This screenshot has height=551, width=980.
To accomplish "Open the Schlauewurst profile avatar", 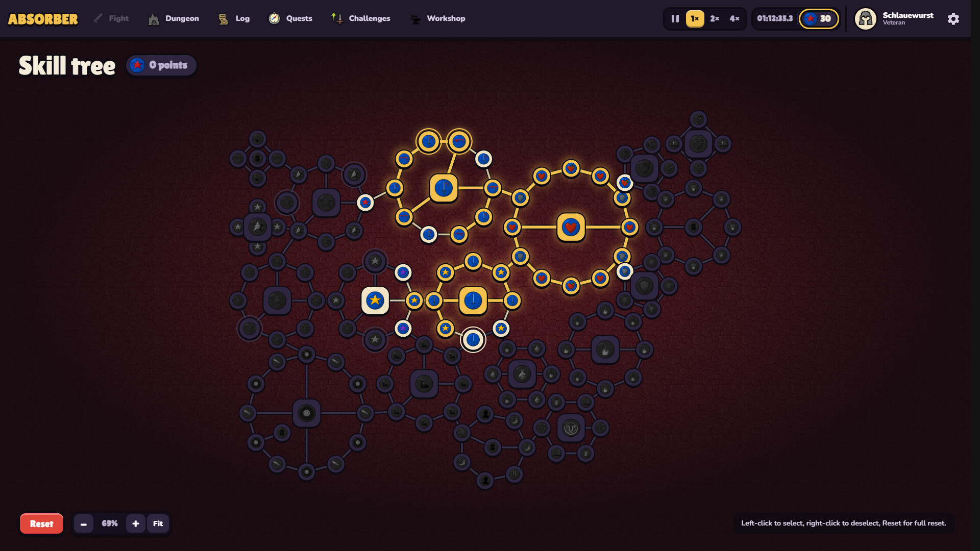I will click(x=865, y=19).
